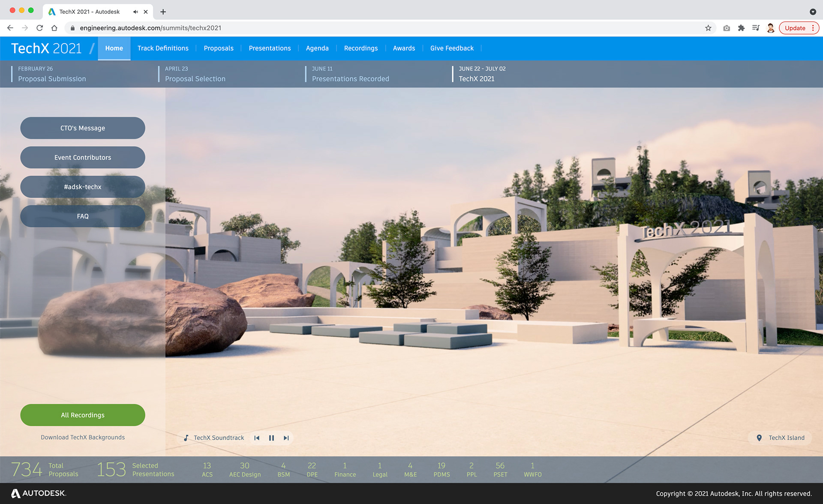Select the 13 ACS track count

207,470
